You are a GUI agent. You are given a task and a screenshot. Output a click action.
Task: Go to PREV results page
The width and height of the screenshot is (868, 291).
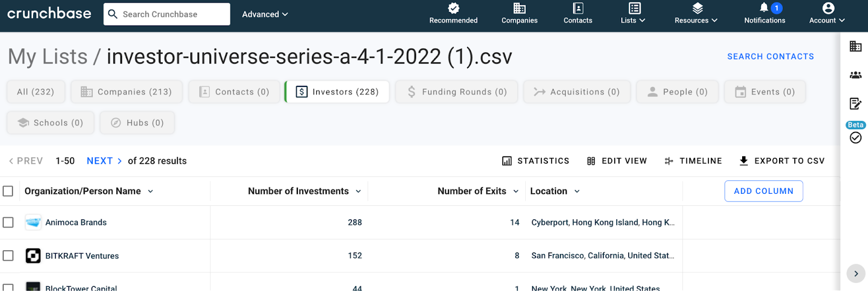(25, 161)
